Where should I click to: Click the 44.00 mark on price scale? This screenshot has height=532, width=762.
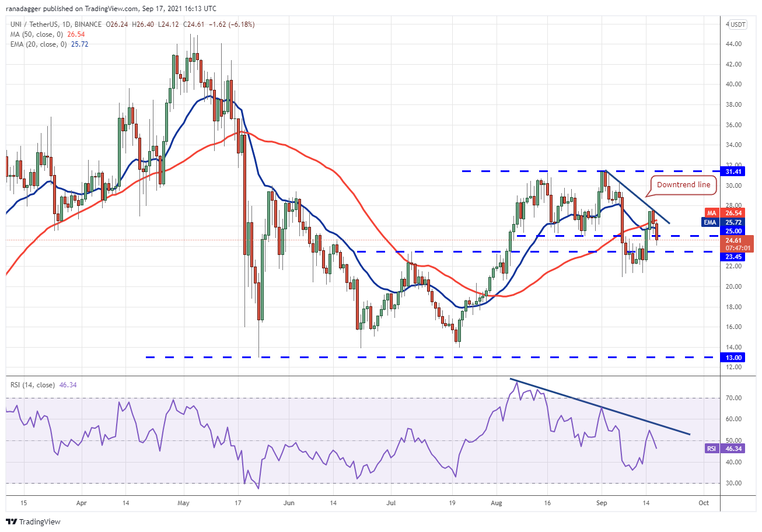tap(734, 44)
